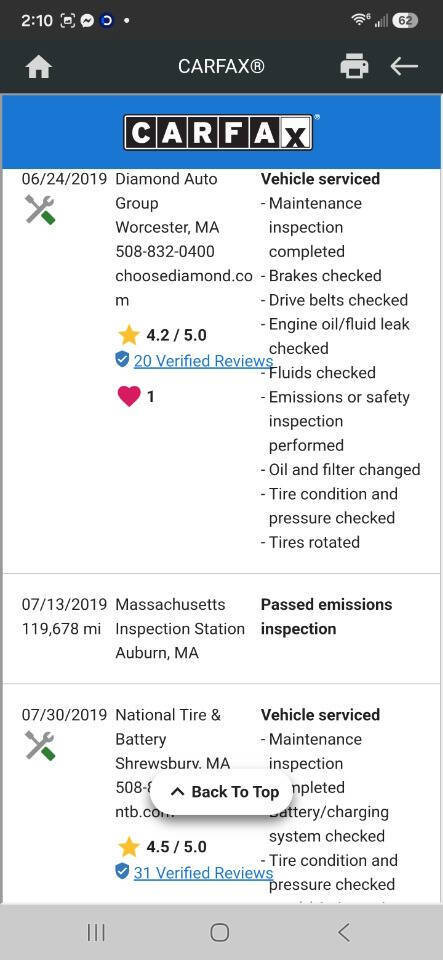Open the 20 Verified Reviews link
This screenshot has height=960, width=443.
pos(203,361)
